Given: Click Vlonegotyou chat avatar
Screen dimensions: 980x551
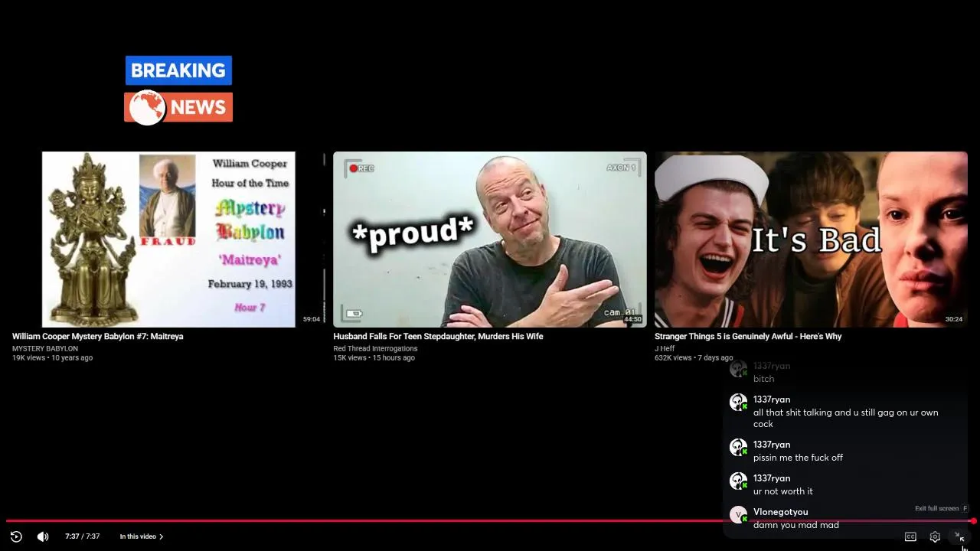Looking at the screenshot, I should point(738,515).
